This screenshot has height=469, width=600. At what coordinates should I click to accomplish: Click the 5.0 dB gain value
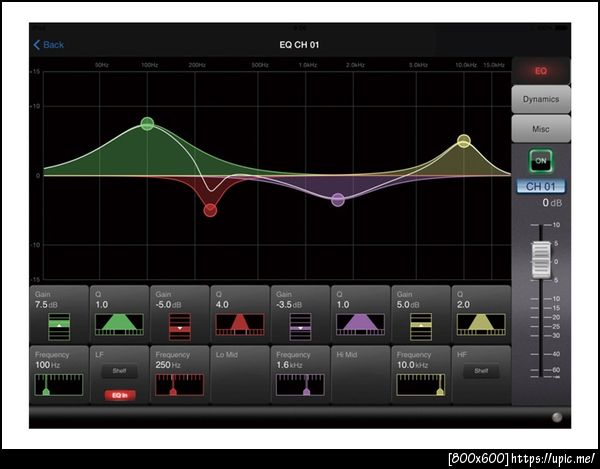[409, 305]
